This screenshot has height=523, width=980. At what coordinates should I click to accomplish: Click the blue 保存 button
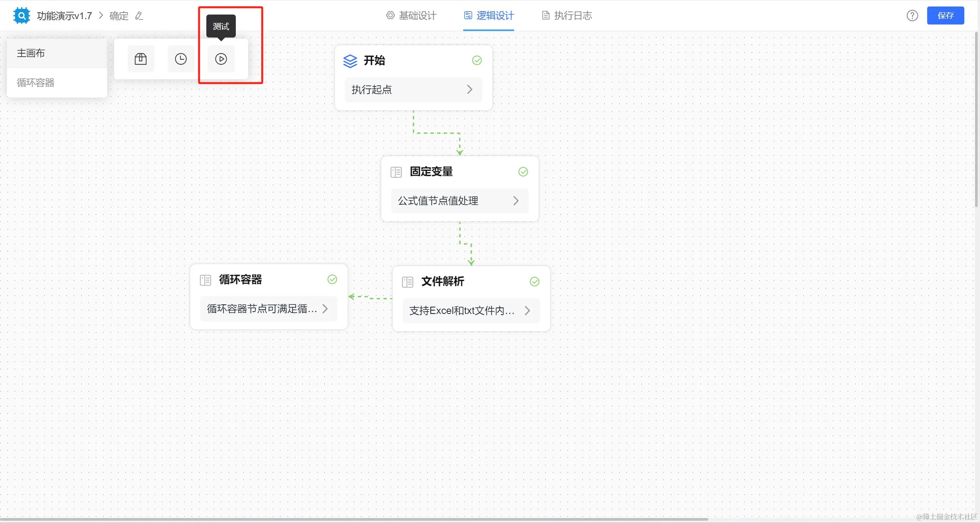945,16
